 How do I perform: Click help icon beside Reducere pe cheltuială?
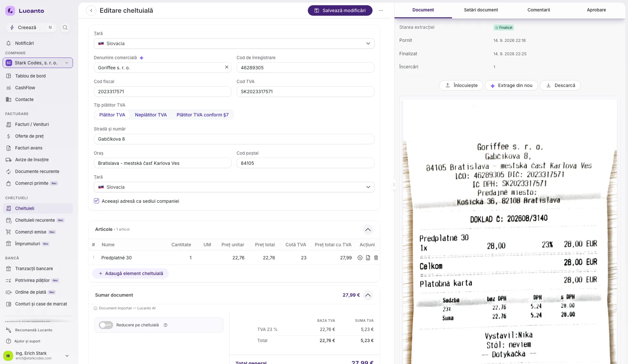pos(166,325)
